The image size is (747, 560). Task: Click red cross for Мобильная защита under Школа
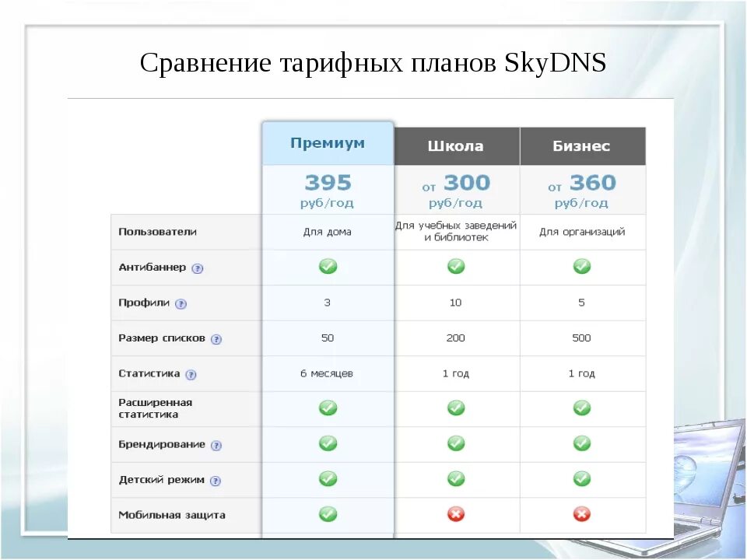[456, 514]
